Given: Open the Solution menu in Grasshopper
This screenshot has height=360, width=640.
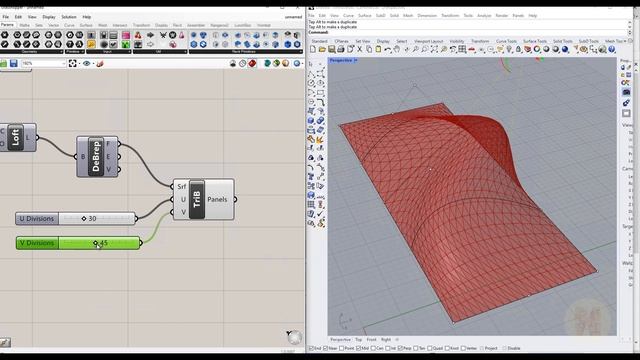Looking at the screenshot, I should [69, 17].
